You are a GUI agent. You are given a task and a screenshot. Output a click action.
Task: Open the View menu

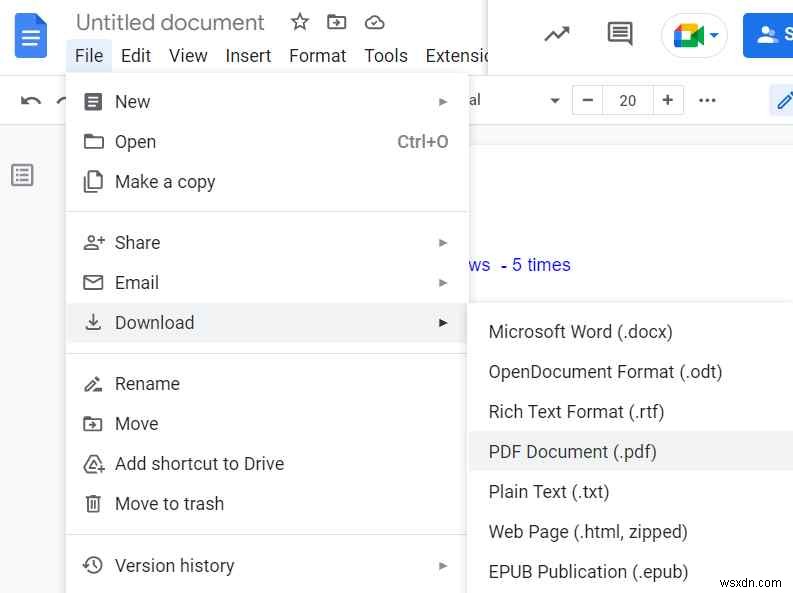coord(188,56)
